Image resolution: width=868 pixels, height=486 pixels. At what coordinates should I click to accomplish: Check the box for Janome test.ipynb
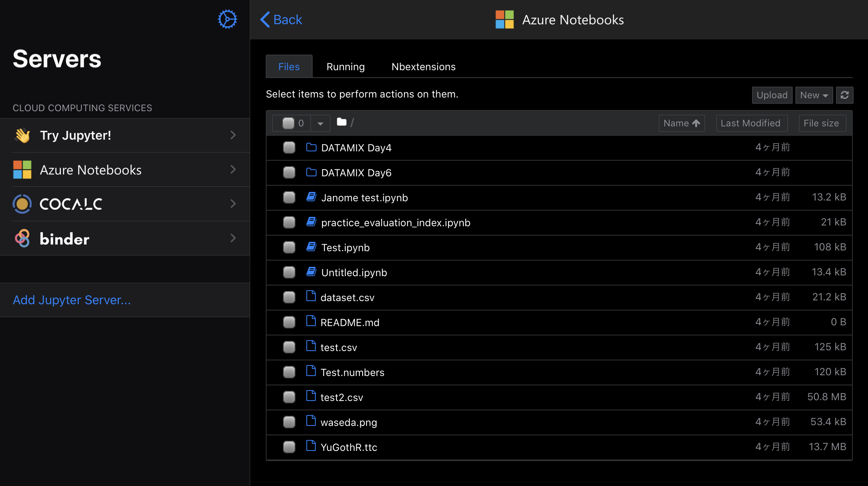point(289,197)
